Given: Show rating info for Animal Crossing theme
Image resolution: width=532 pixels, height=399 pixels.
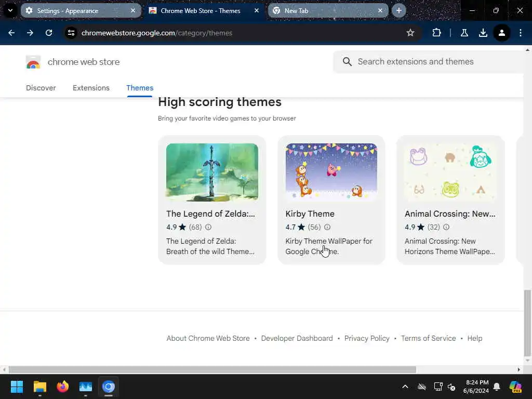Looking at the screenshot, I should (446, 227).
